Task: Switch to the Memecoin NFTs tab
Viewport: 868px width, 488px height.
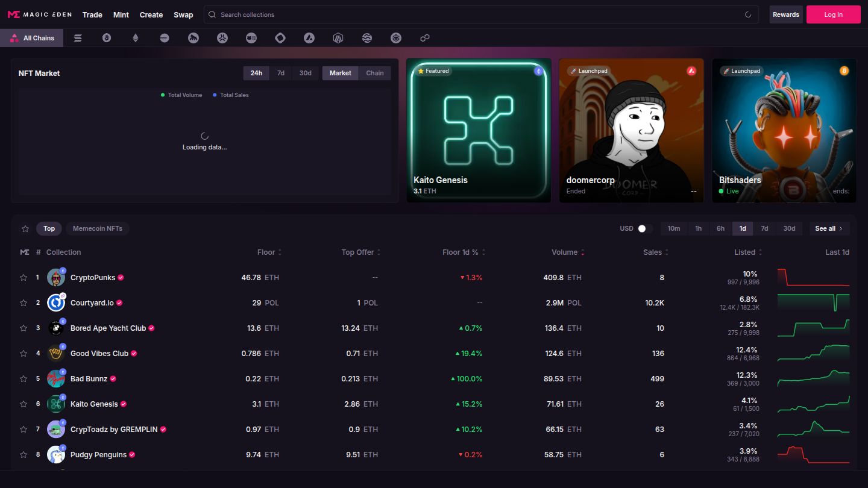Action: (x=98, y=228)
